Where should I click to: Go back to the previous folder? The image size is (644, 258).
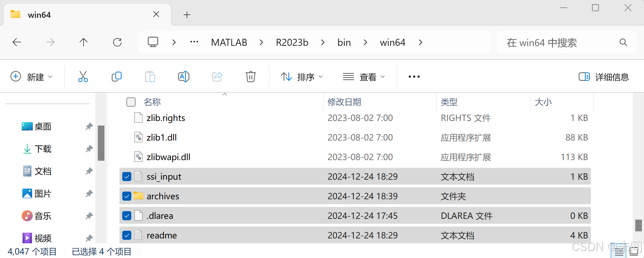click(x=17, y=42)
